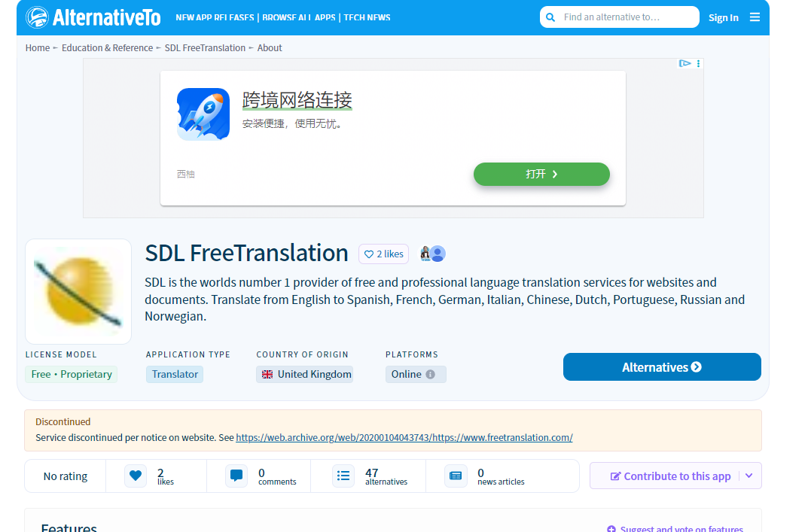Click the United Kingdom country tag
This screenshot has height=532, width=808.
click(304, 375)
